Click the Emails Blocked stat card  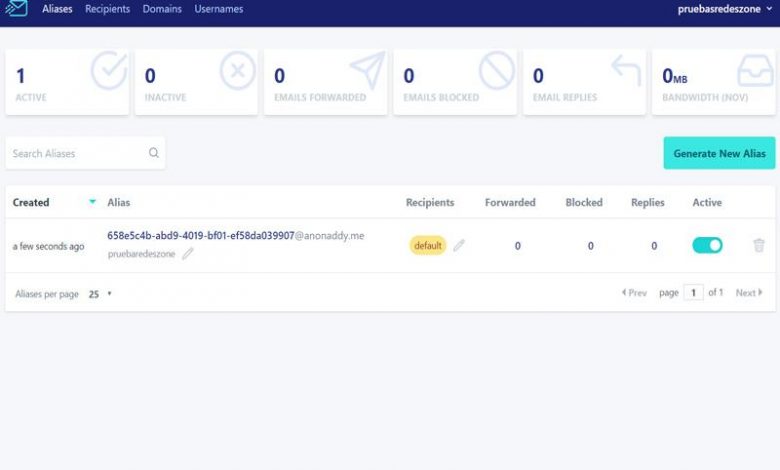tap(455, 82)
